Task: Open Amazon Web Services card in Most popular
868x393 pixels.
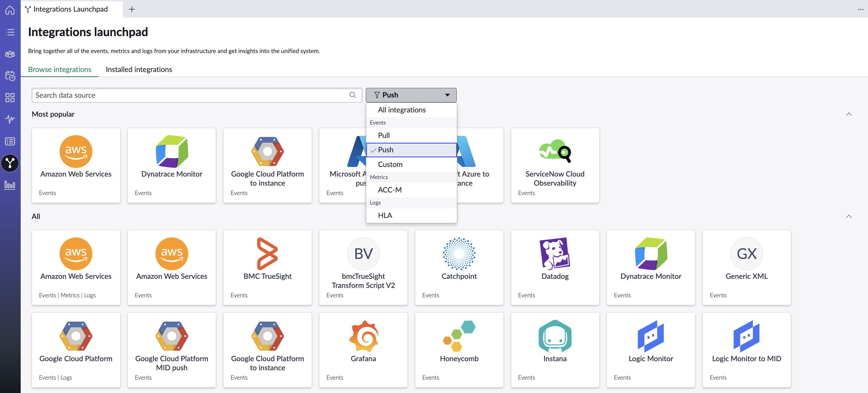Action: [76, 165]
